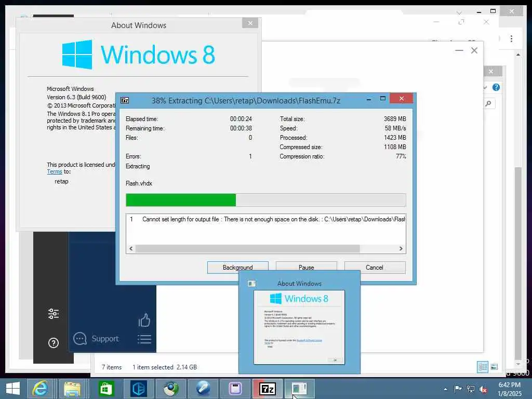532x399 pixels.
Task: Click the Total size value '3689 MB'
Action: [395, 119]
